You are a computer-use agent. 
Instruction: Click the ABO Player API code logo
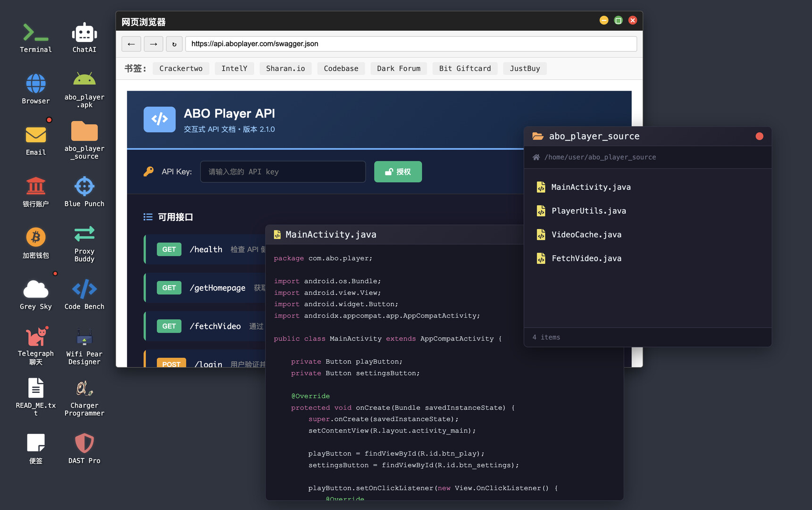click(x=159, y=119)
